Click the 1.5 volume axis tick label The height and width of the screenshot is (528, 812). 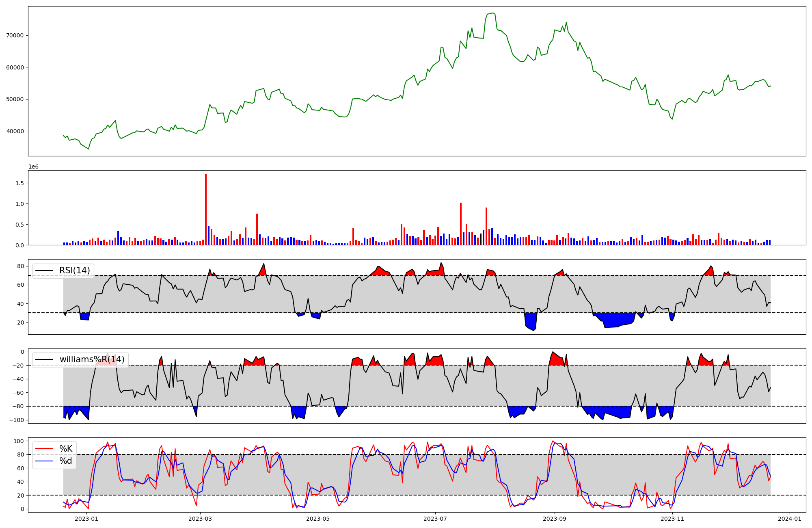[20, 183]
